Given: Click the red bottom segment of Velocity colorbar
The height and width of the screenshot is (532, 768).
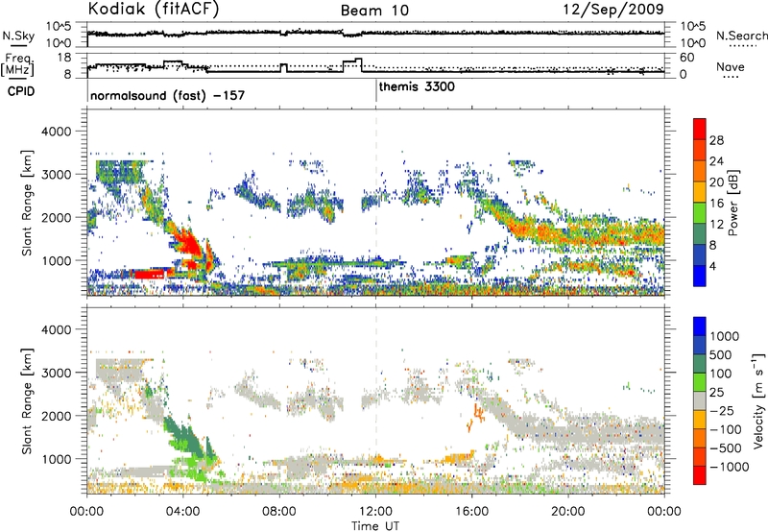Looking at the screenshot, I should (x=700, y=475).
